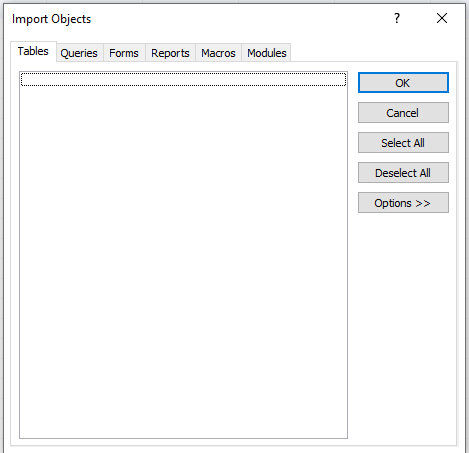Close the Import Objects dialog
This screenshot has height=453, width=469.
[x=442, y=18]
